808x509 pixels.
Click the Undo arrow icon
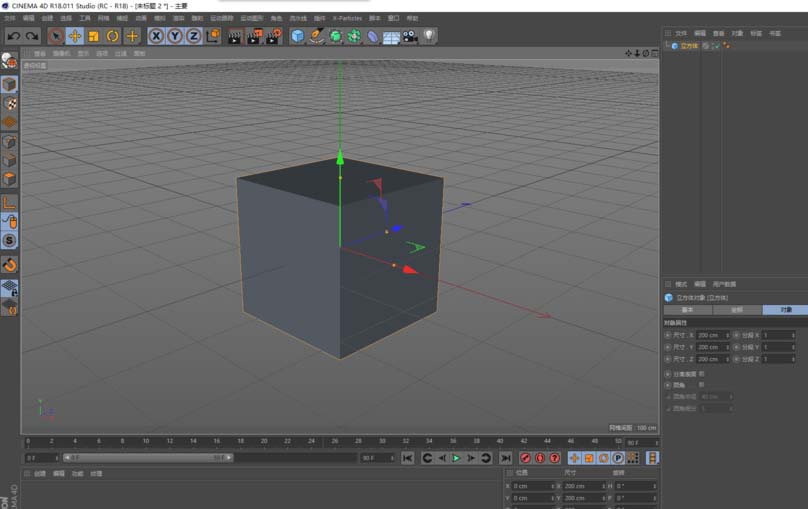coord(13,36)
